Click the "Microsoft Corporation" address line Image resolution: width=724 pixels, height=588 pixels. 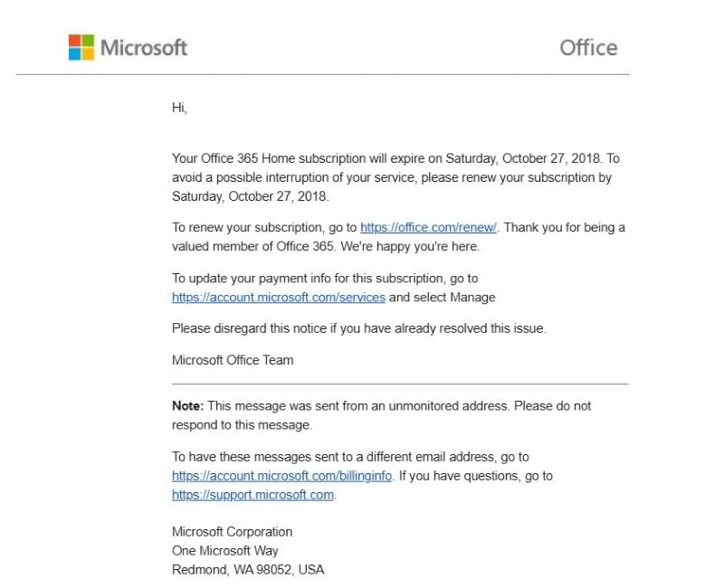[232, 532]
